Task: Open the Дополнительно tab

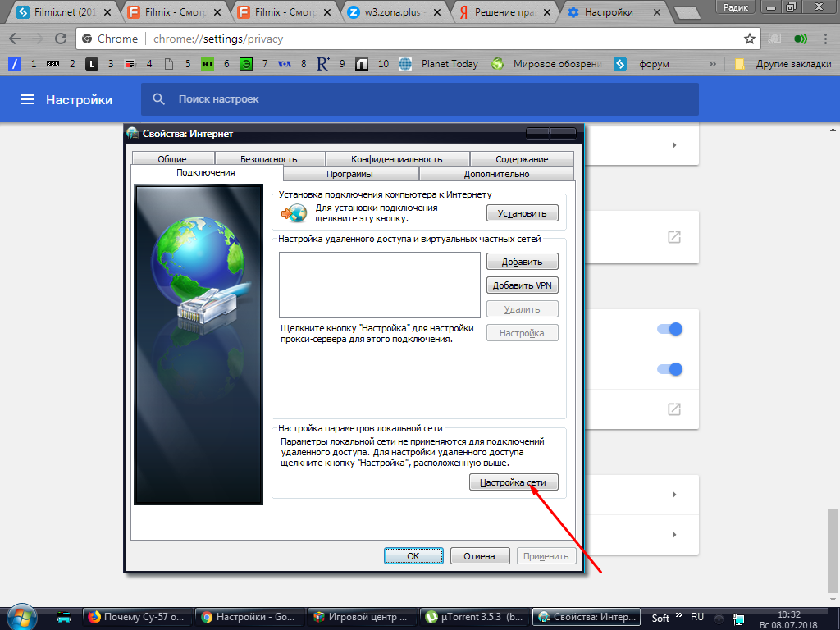Action: coord(495,174)
